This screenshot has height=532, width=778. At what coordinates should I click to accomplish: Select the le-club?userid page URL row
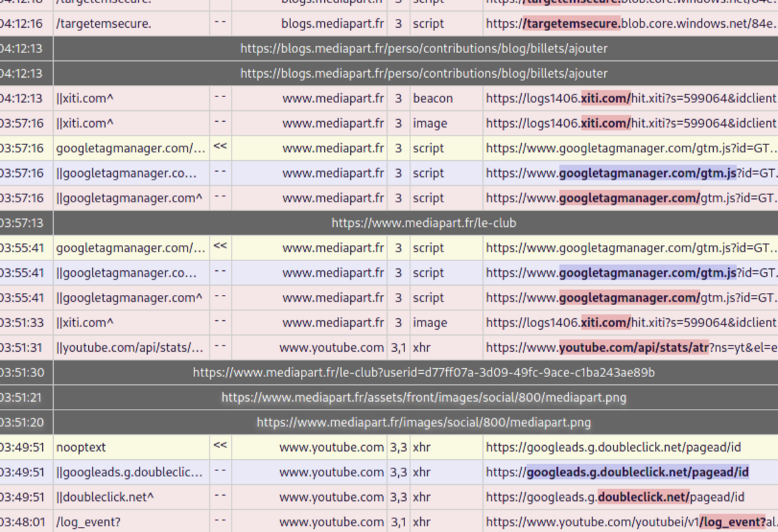pos(423,373)
